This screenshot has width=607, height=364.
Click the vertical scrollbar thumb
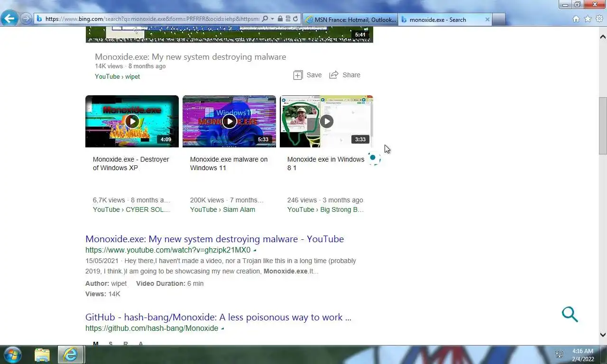coord(603,126)
